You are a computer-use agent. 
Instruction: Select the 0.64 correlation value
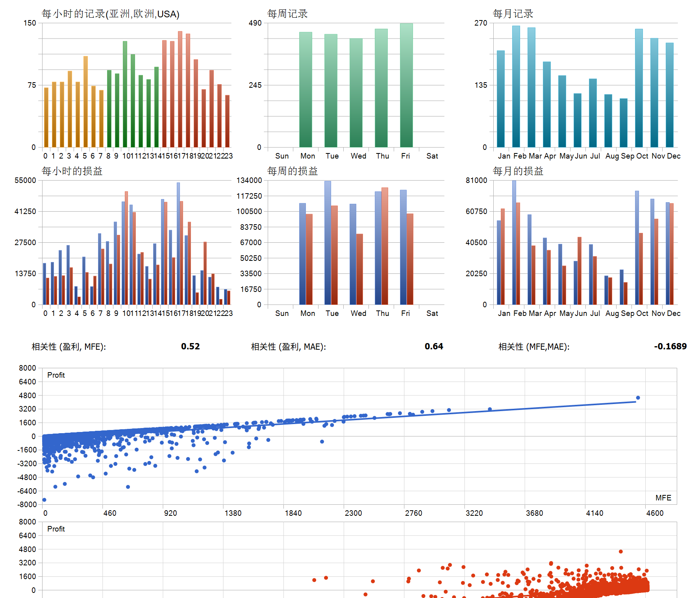[433, 347]
